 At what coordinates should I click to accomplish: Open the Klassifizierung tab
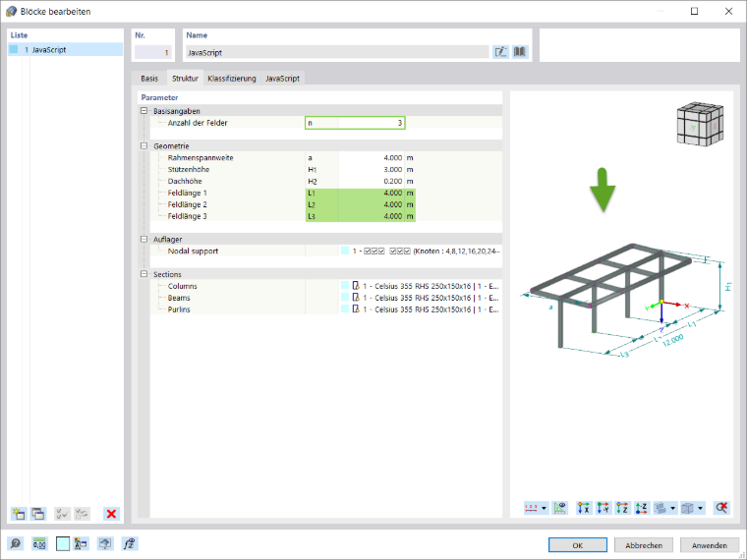(232, 78)
